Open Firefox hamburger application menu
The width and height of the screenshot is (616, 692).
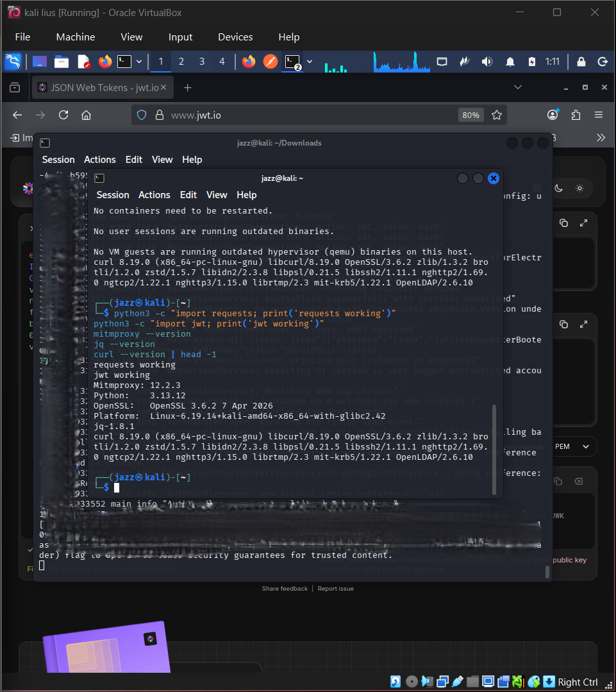[598, 115]
